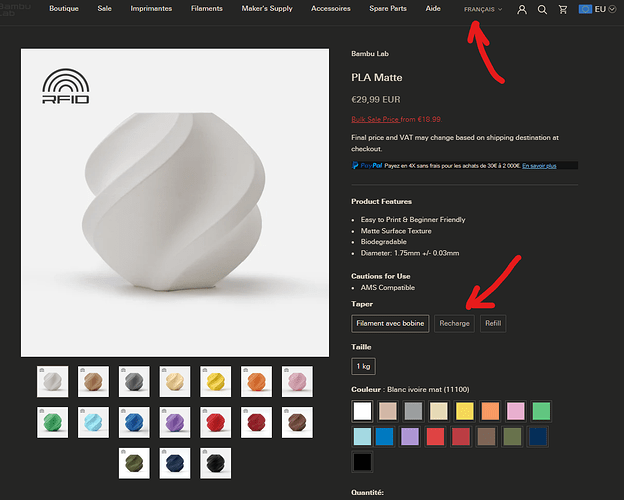Click the Bulk Sale Price link
624x500 pixels.
tap(375, 119)
